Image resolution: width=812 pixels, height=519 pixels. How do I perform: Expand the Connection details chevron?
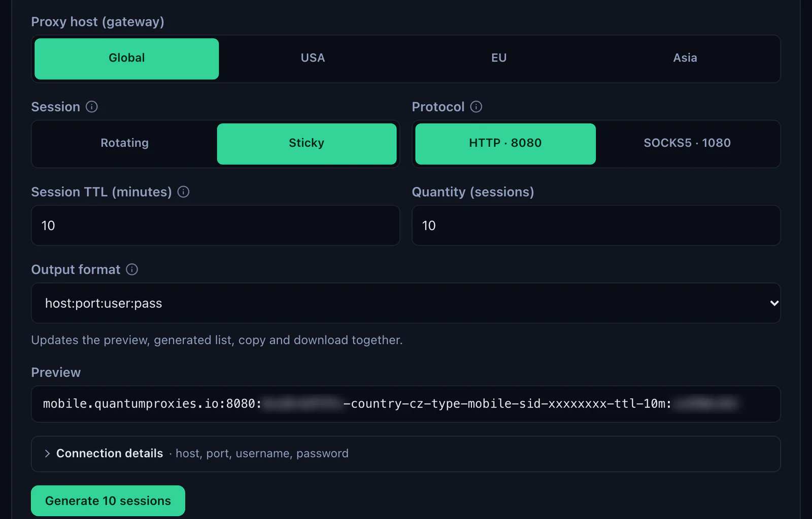coord(47,454)
